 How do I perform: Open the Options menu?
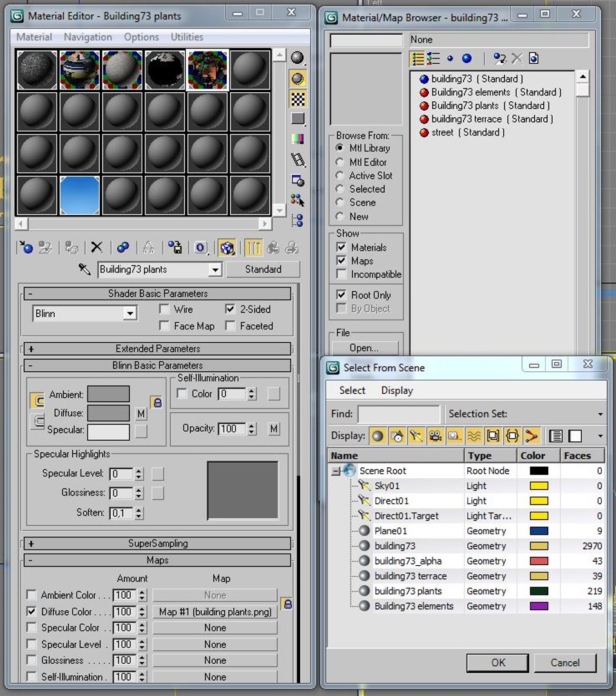(142, 37)
